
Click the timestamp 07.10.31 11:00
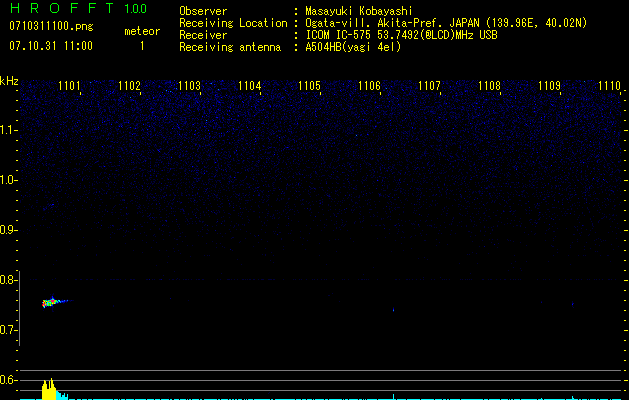(51, 46)
